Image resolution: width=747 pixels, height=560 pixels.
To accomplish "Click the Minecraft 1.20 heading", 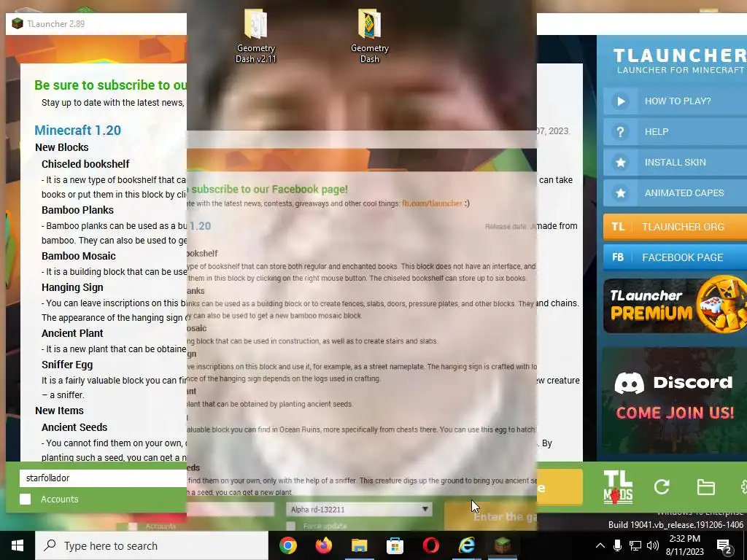I will 77,130.
